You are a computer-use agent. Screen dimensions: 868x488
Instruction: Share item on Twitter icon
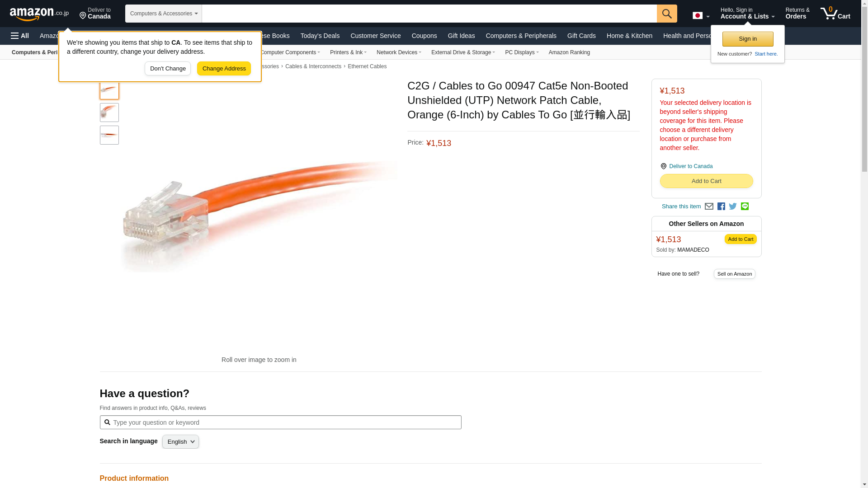(733, 206)
